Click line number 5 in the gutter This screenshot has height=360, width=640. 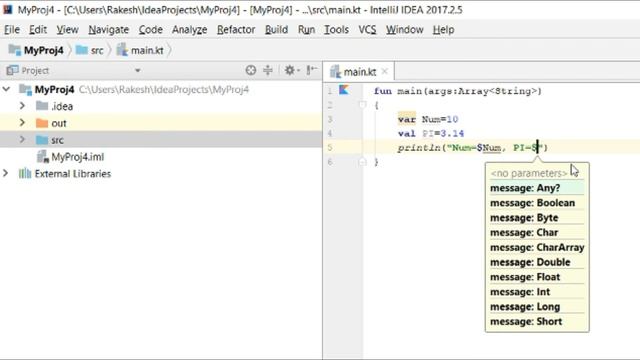click(330, 147)
